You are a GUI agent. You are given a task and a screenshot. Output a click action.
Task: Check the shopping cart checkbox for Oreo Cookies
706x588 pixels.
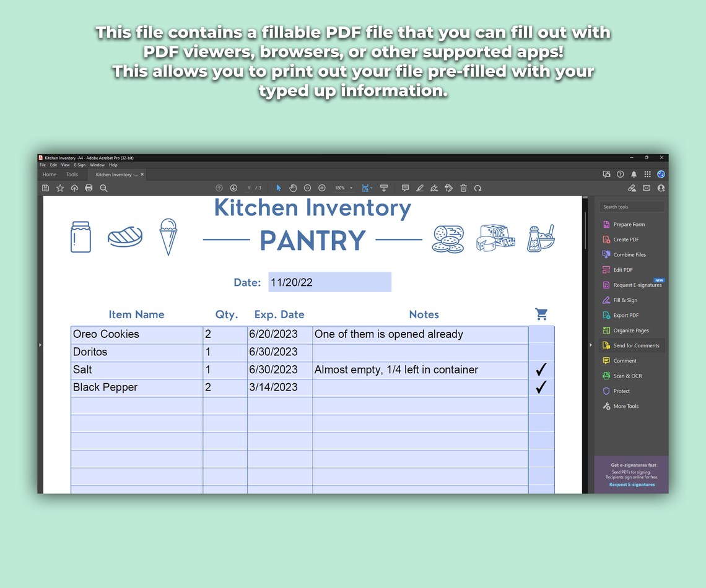[x=541, y=334]
